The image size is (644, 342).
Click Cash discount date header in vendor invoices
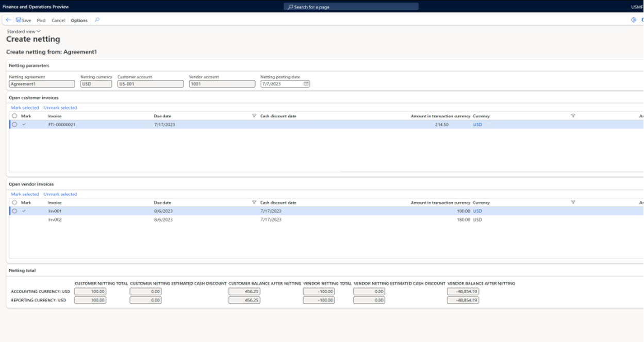(x=278, y=202)
